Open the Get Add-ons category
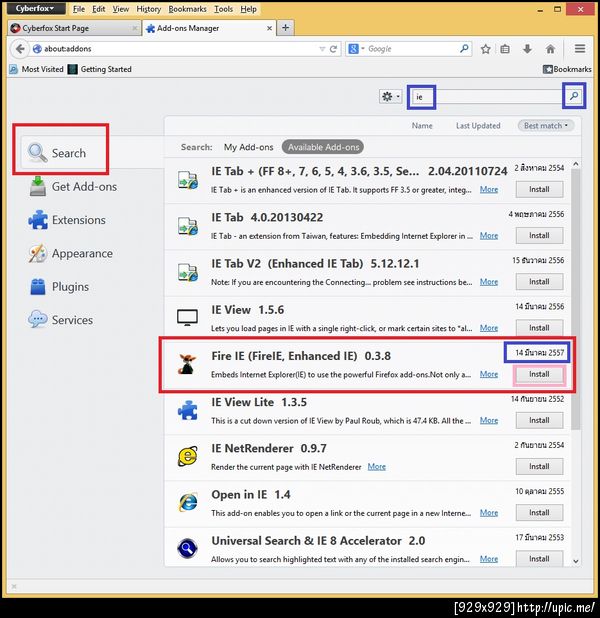This screenshot has width=600, height=618. click(x=73, y=186)
